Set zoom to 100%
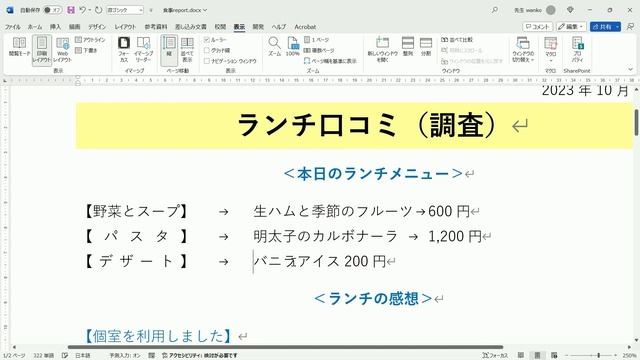The image size is (640, 360). pos(293,46)
